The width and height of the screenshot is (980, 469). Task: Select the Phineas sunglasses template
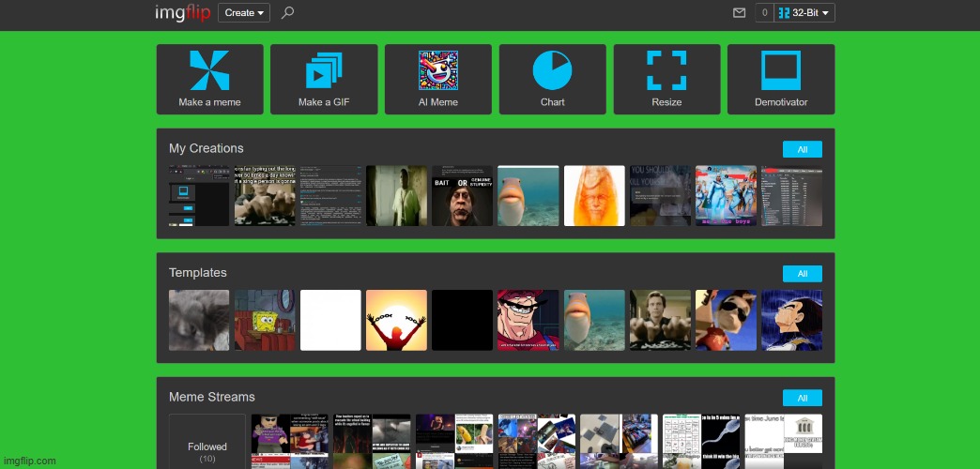(x=727, y=320)
